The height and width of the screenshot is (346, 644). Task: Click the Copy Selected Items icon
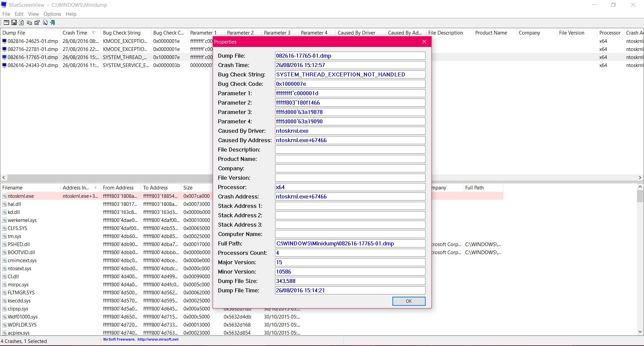click(29, 22)
